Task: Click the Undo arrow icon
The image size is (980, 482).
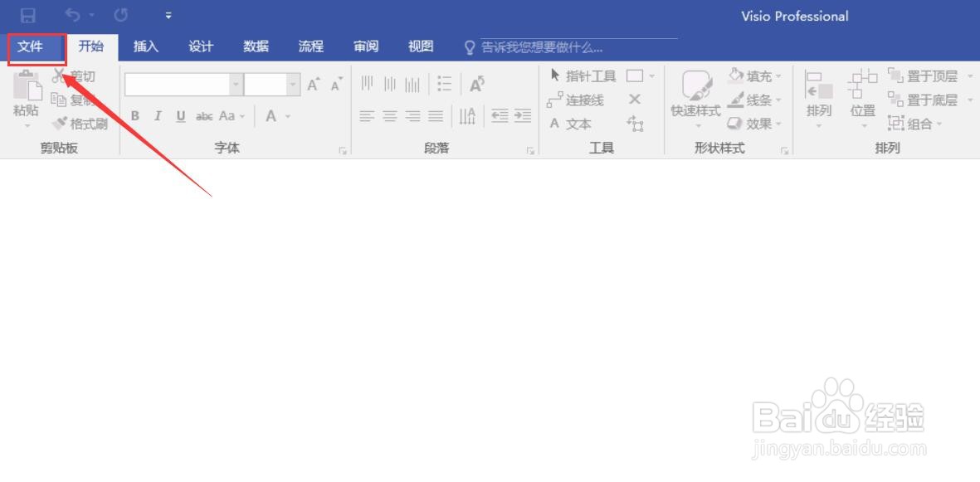Action: (x=73, y=15)
